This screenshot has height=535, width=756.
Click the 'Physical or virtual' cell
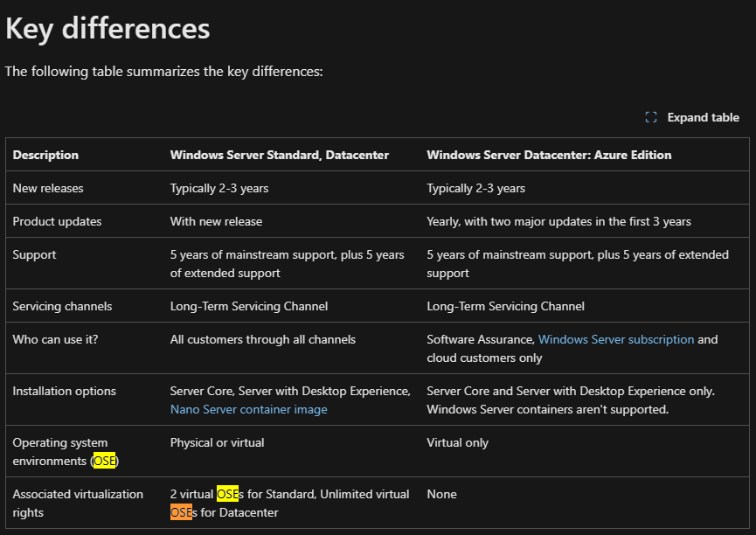(x=217, y=442)
